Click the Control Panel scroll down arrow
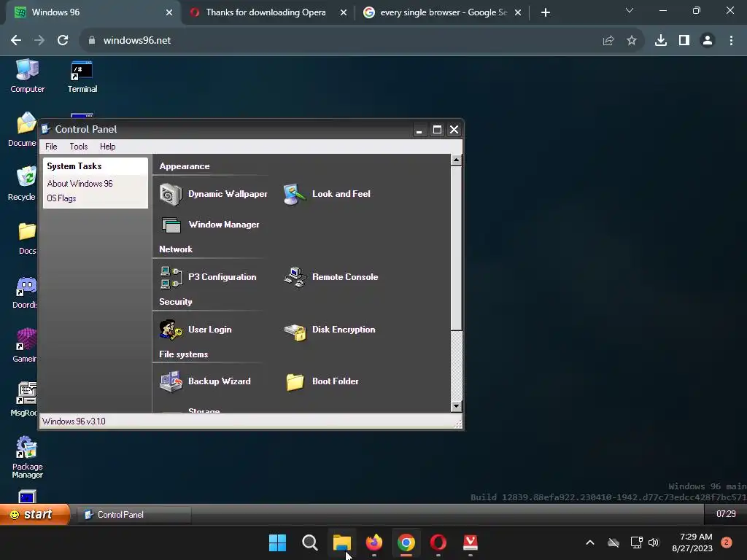Viewport: 747px width, 560px height. pos(456,406)
